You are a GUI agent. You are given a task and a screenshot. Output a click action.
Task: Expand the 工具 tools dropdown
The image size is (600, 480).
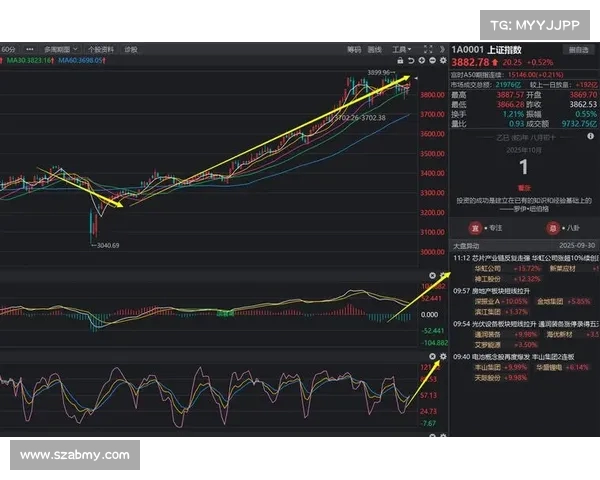[402, 48]
